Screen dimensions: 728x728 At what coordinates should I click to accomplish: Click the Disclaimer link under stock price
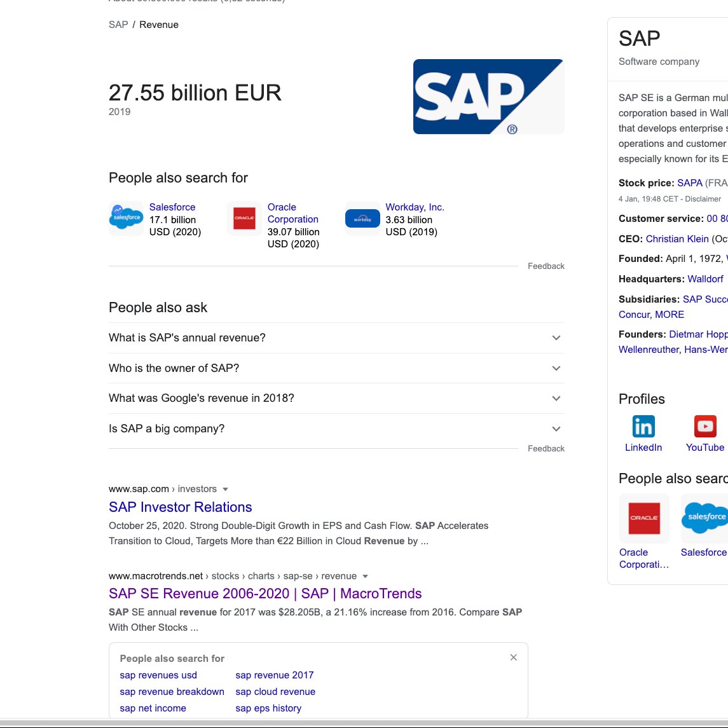point(703,199)
